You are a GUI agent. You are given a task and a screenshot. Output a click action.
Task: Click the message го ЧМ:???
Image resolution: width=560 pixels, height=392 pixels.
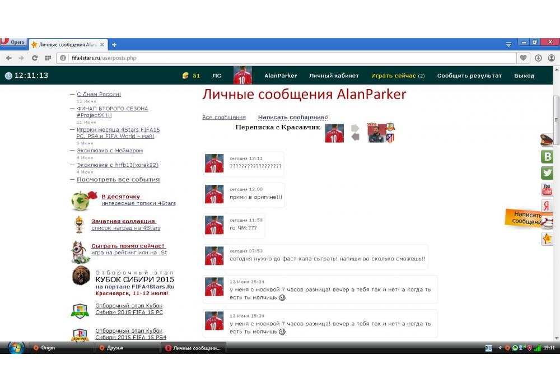click(243, 228)
